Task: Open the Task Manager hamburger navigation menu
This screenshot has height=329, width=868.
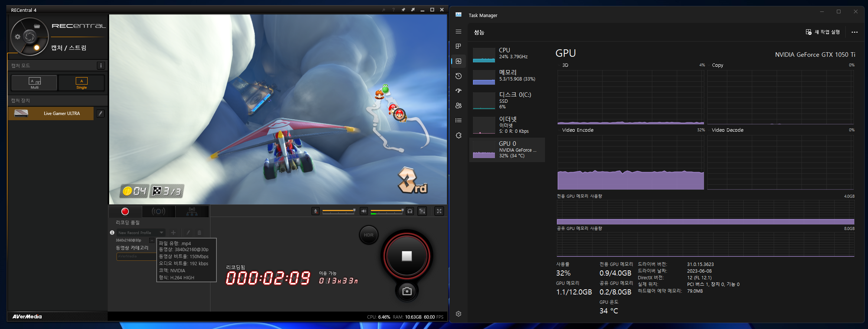Action: pyautogui.click(x=459, y=32)
